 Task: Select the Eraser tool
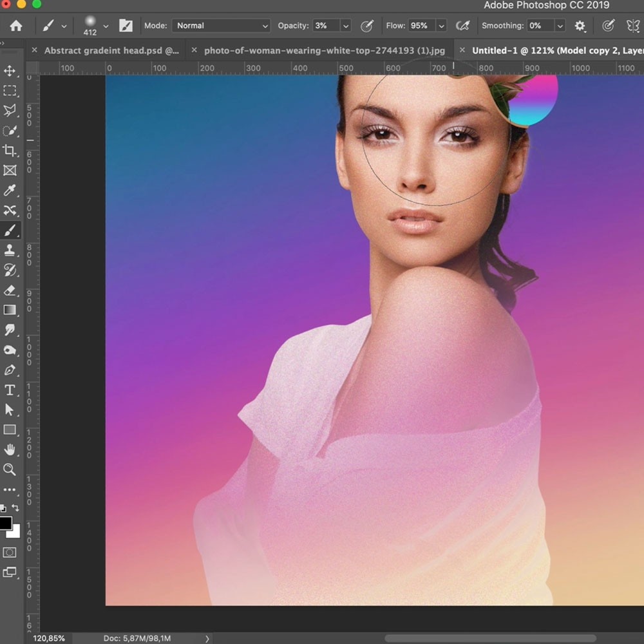click(10, 290)
